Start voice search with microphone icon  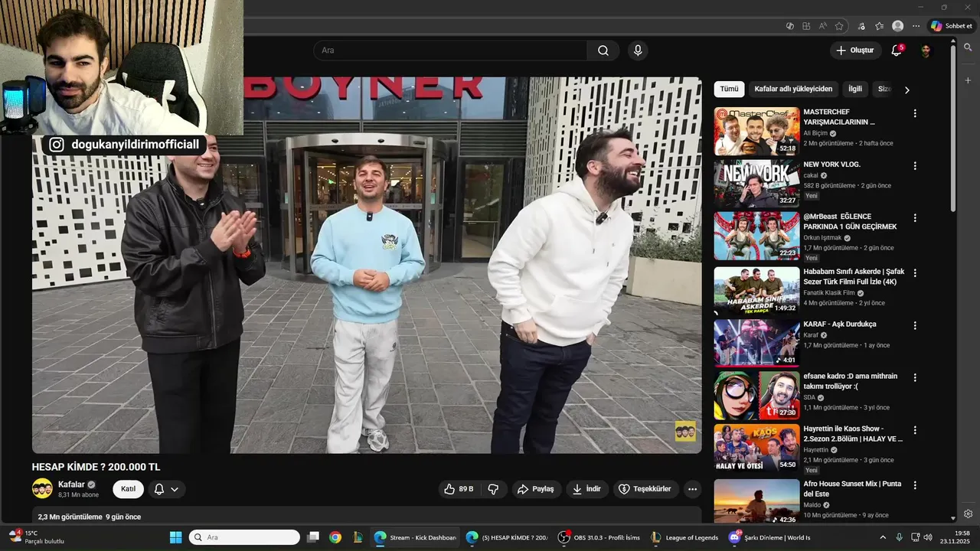(x=637, y=51)
